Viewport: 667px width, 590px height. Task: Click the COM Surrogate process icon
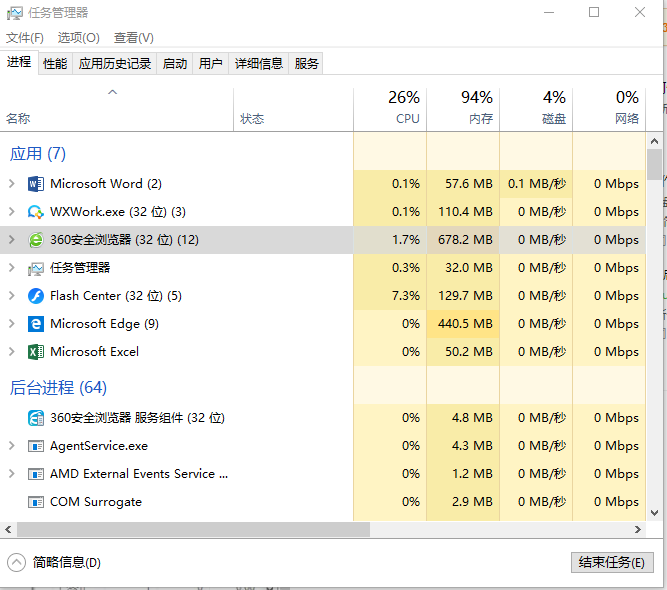coord(36,502)
